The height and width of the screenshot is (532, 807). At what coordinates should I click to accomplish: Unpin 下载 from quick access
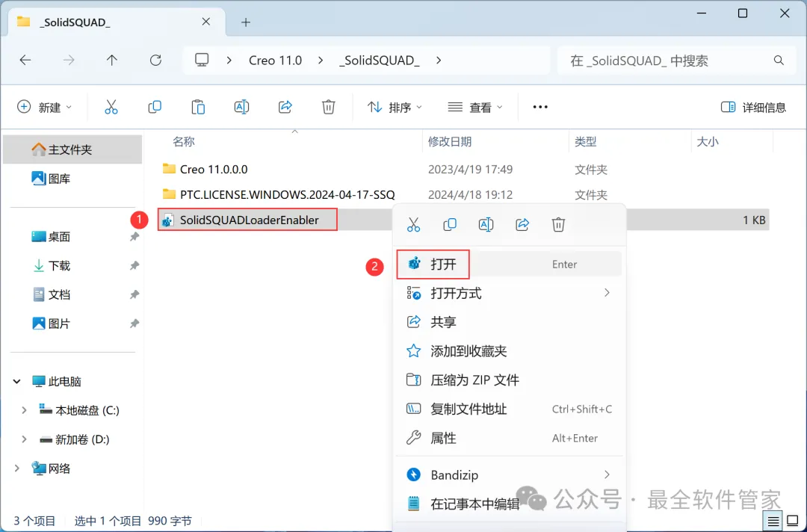pos(134,265)
